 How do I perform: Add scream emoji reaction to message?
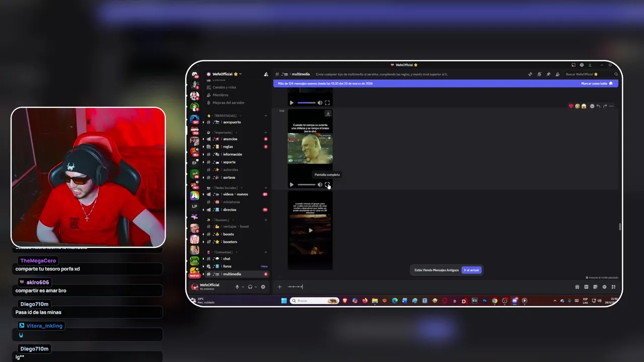(584, 106)
